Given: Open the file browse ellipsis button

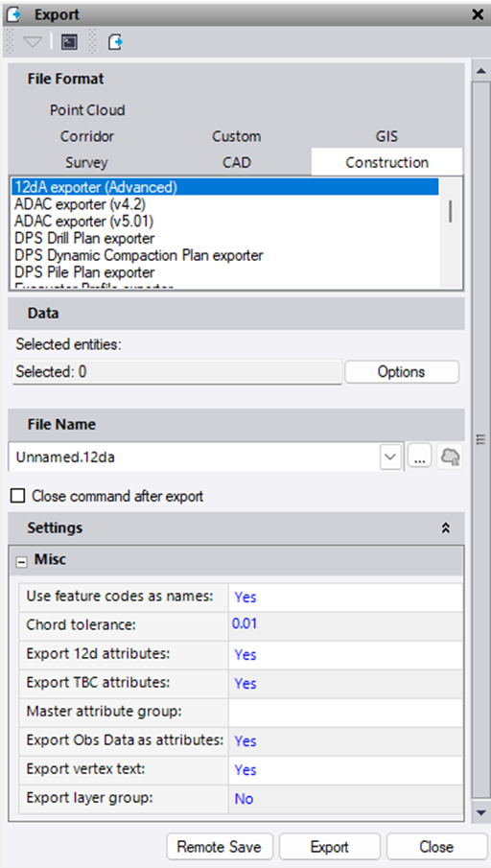Looking at the screenshot, I should tap(420, 457).
